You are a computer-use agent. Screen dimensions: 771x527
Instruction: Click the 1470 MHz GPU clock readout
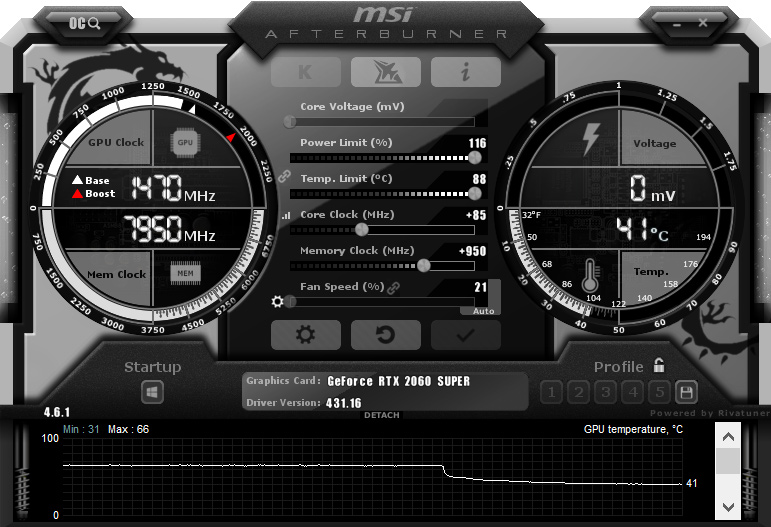pos(173,188)
